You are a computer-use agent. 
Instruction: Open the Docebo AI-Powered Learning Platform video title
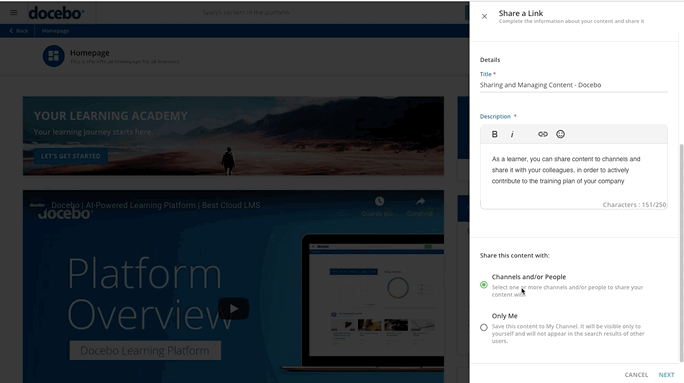156,205
